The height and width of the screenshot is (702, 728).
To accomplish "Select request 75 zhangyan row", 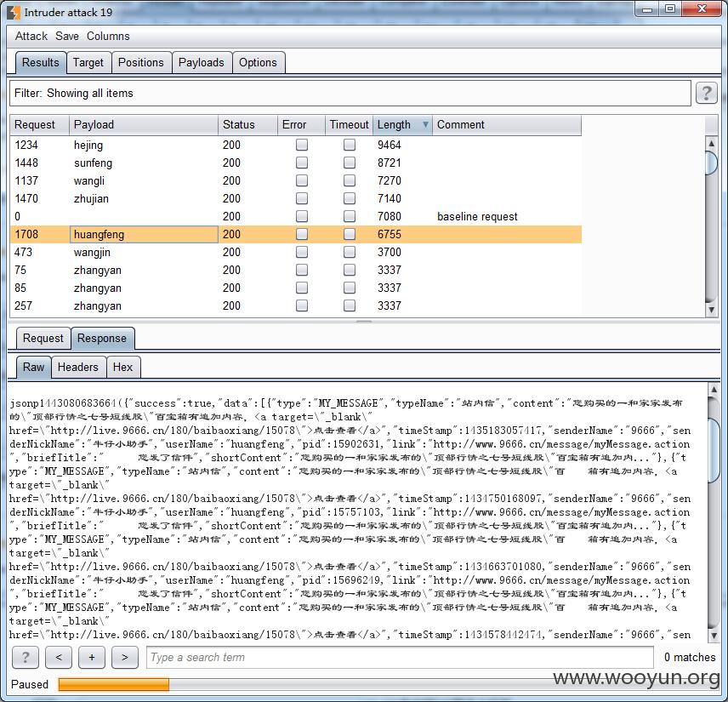I will tap(295, 270).
